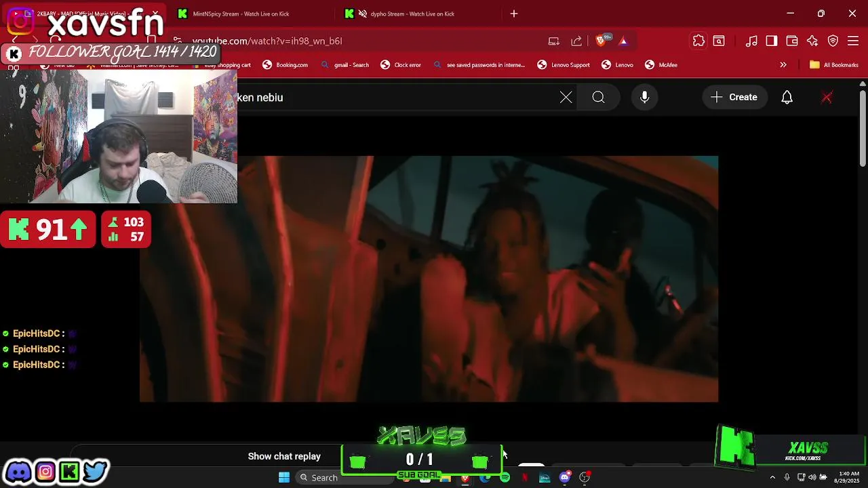Open Brave browser from the taskbar
The height and width of the screenshot is (488, 868).
465,478
